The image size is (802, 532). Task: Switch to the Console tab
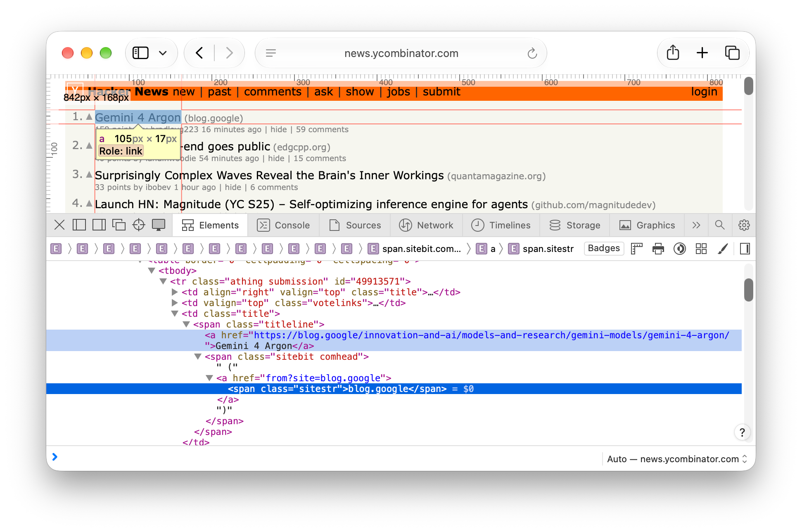[283, 225]
